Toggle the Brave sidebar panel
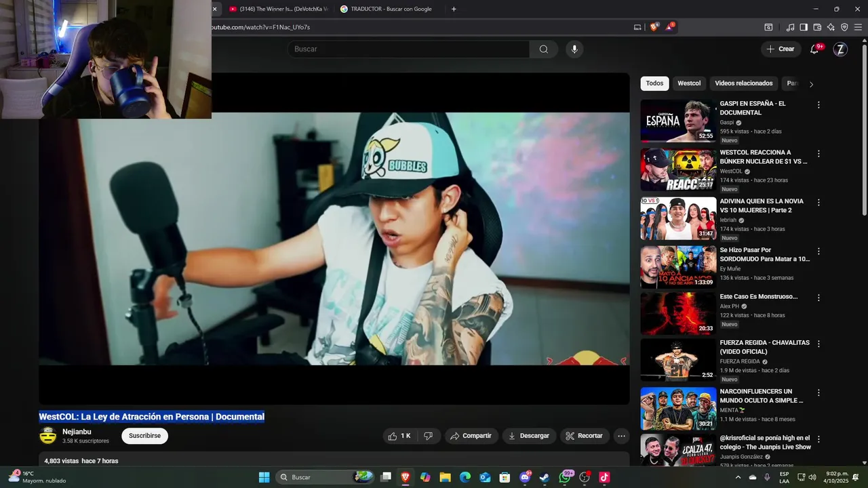The image size is (868, 488). point(804,27)
